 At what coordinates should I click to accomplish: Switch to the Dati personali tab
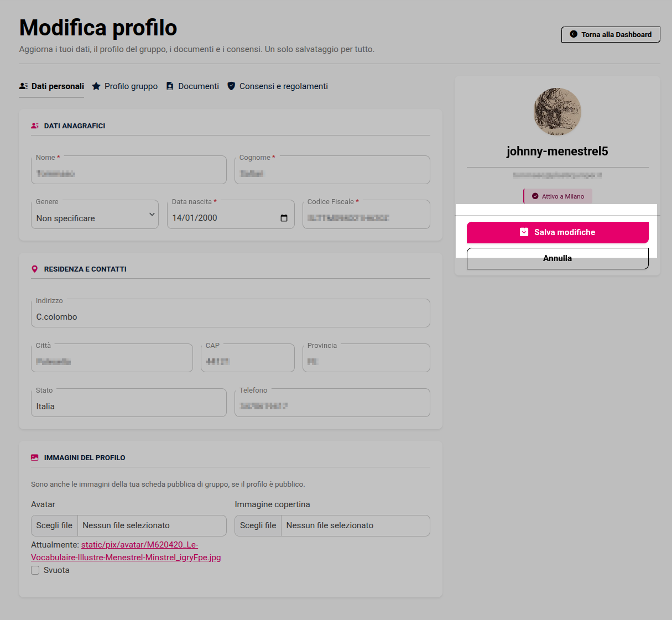(51, 86)
